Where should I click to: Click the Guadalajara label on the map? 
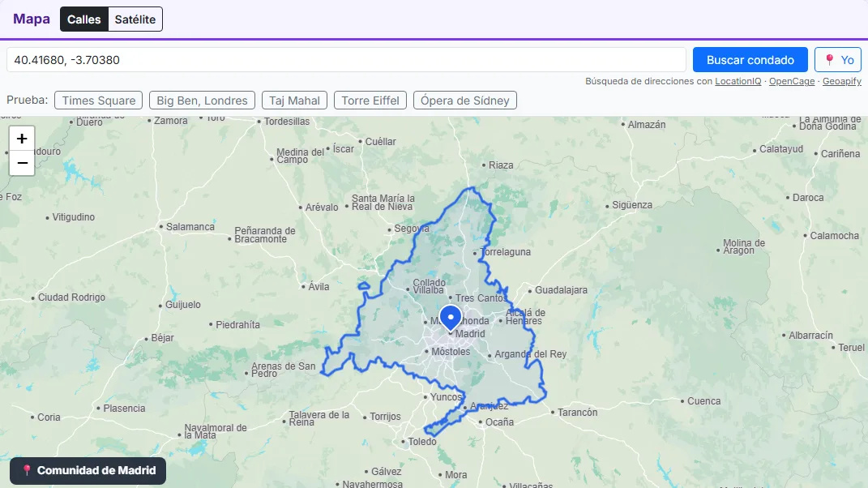[561, 289]
